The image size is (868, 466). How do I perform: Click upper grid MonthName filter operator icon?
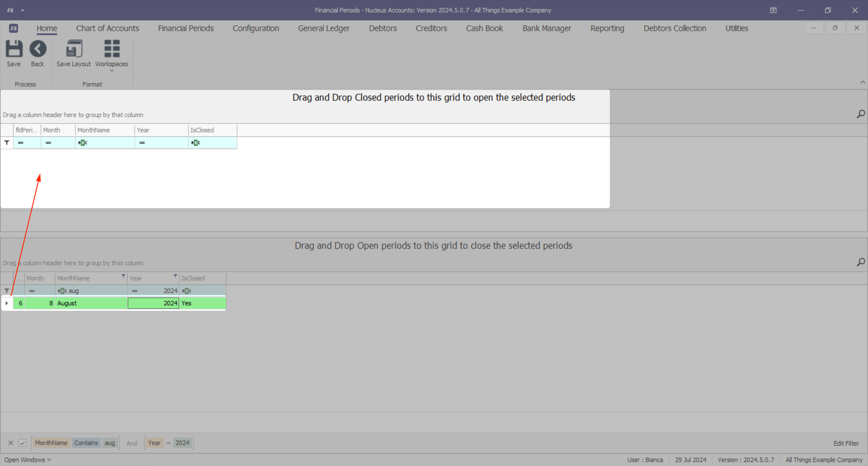82,143
